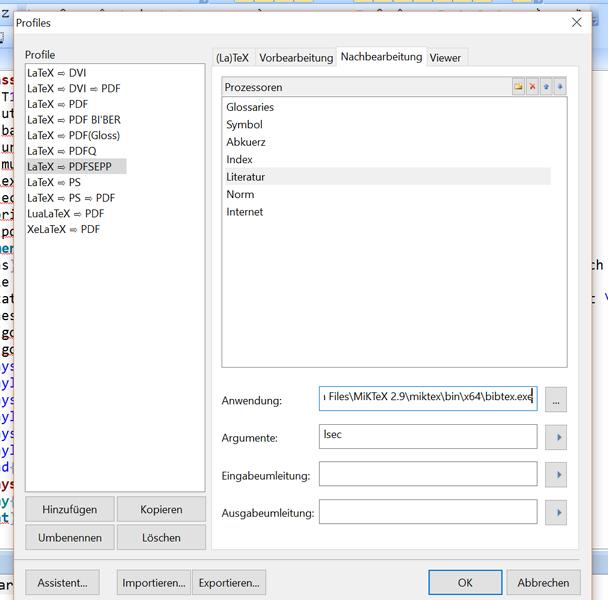Click the Anwendung path input field
The width and height of the screenshot is (608, 600).
(x=428, y=399)
